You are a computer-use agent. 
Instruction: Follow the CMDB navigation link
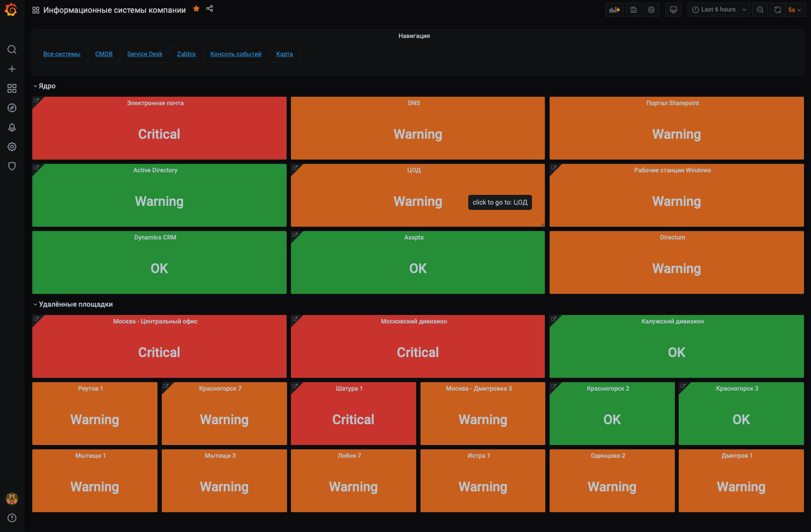(x=104, y=54)
